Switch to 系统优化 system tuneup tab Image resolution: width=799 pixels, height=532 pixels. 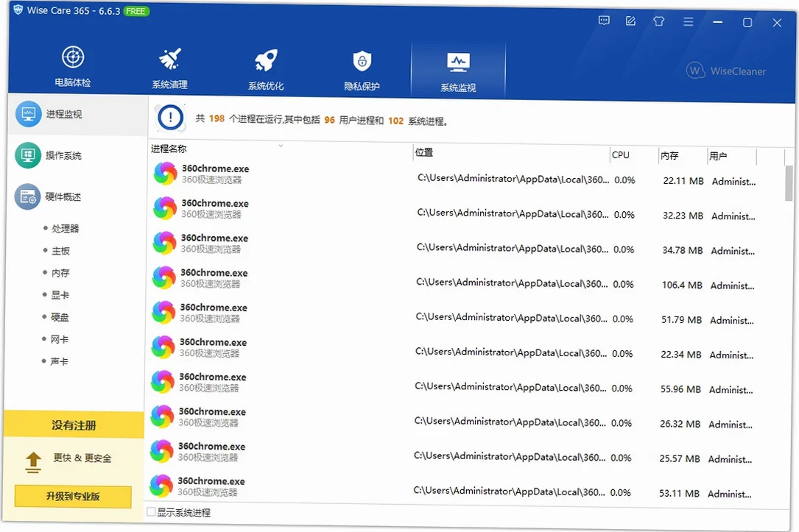pyautogui.click(x=266, y=70)
